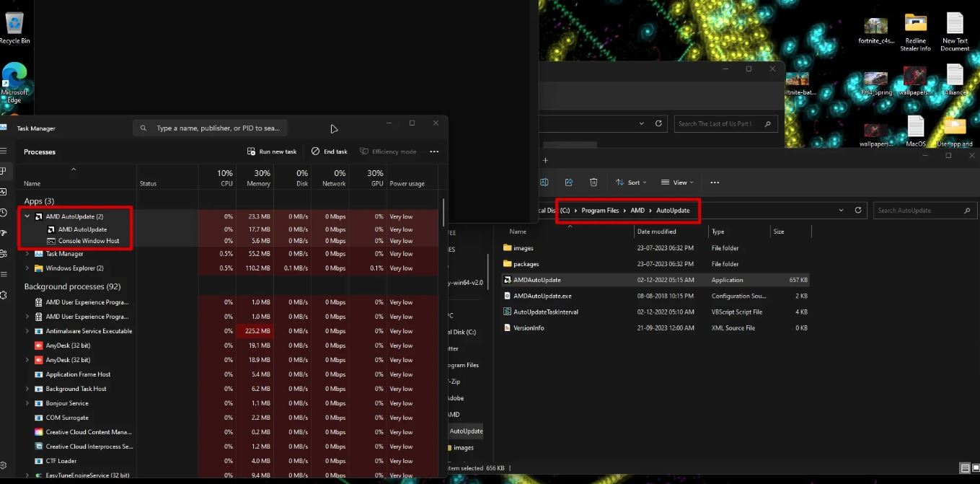Click the Share icon in File Explorer toolbar
Viewport: 980px width, 484px height.
(569, 182)
